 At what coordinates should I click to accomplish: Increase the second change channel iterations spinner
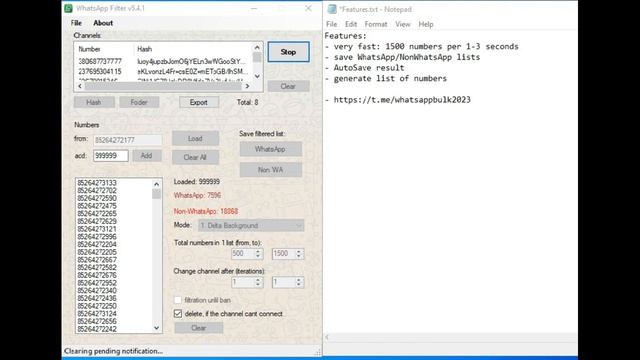pos(299,280)
